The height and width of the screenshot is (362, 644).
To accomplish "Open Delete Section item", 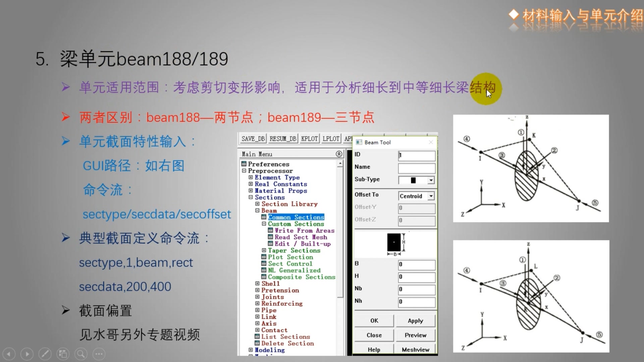I will point(287,344).
